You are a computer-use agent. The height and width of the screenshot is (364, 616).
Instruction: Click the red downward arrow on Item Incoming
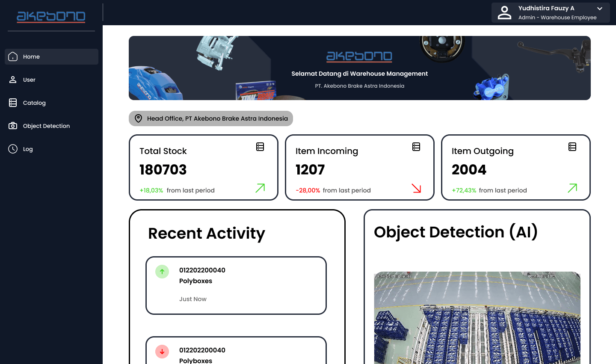pos(416,188)
